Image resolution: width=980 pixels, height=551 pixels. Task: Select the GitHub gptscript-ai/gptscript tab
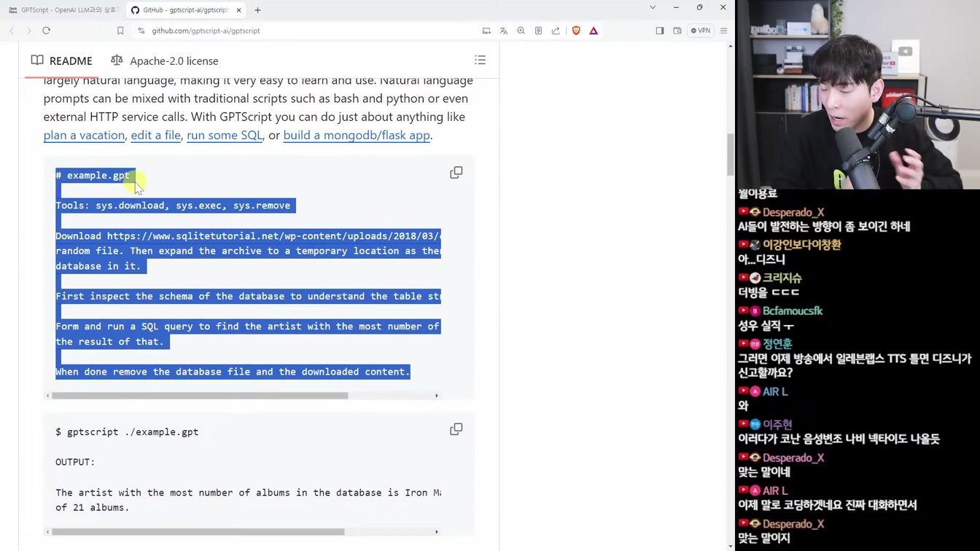coord(186,10)
